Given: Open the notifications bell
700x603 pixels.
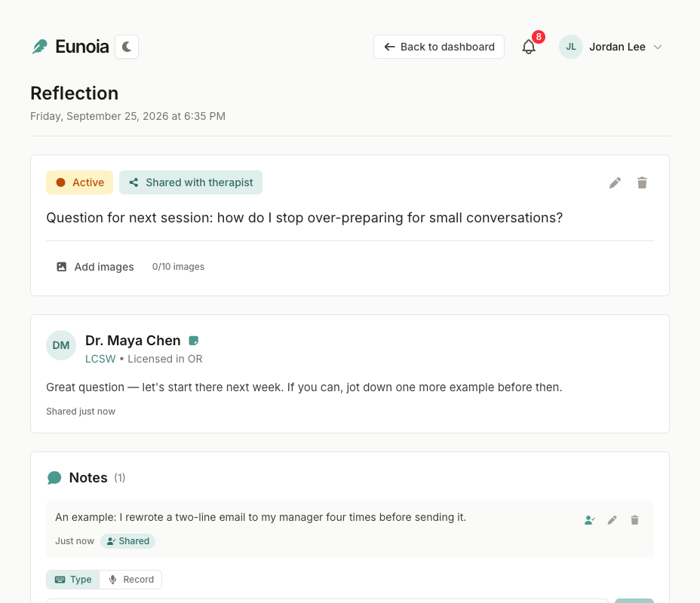Looking at the screenshot, I should point(529,47).
